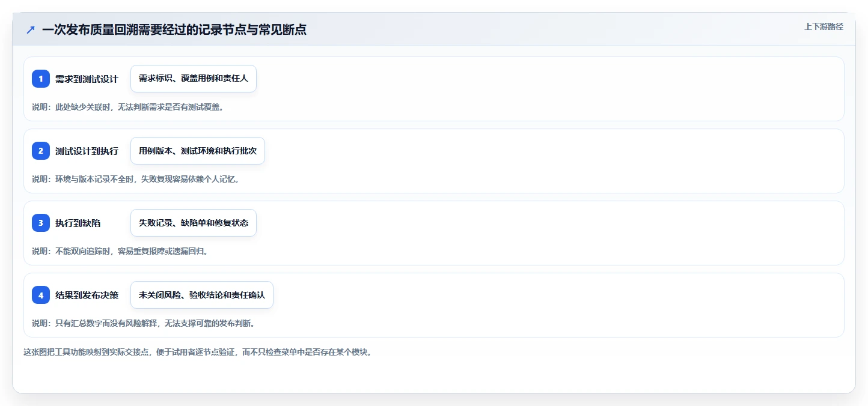
Task: Select the 执行到缺陷 step title
Action: (x=78, y=223)
